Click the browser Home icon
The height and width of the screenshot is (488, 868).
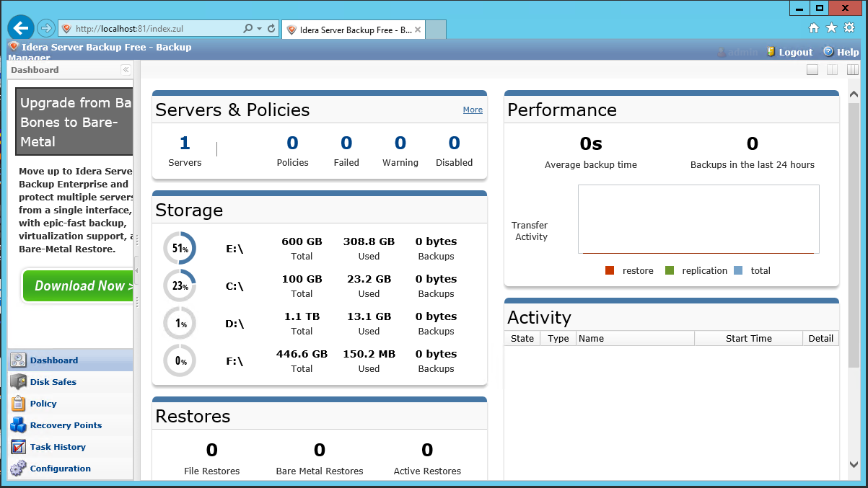814,28
